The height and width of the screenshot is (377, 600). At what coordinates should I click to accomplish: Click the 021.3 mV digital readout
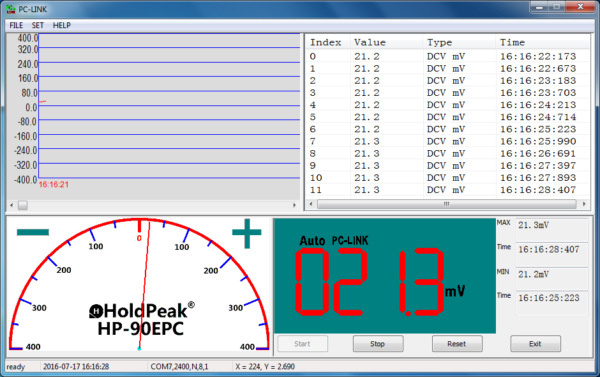point(369,282)
